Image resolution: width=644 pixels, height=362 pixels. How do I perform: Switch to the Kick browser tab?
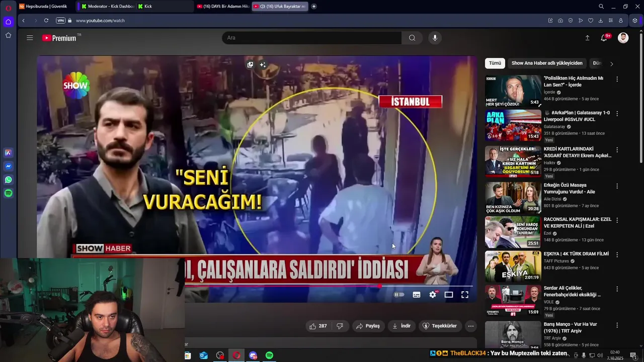164,7
